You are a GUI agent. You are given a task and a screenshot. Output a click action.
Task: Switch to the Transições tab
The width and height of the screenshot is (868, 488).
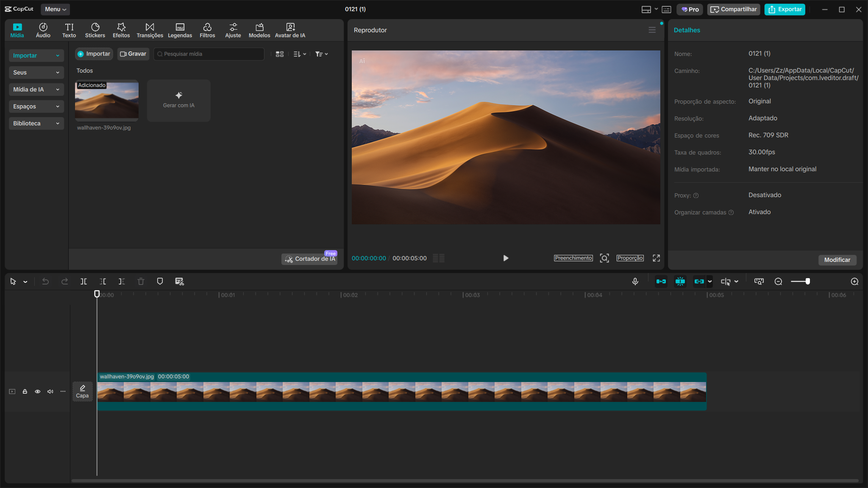point(150,31)
